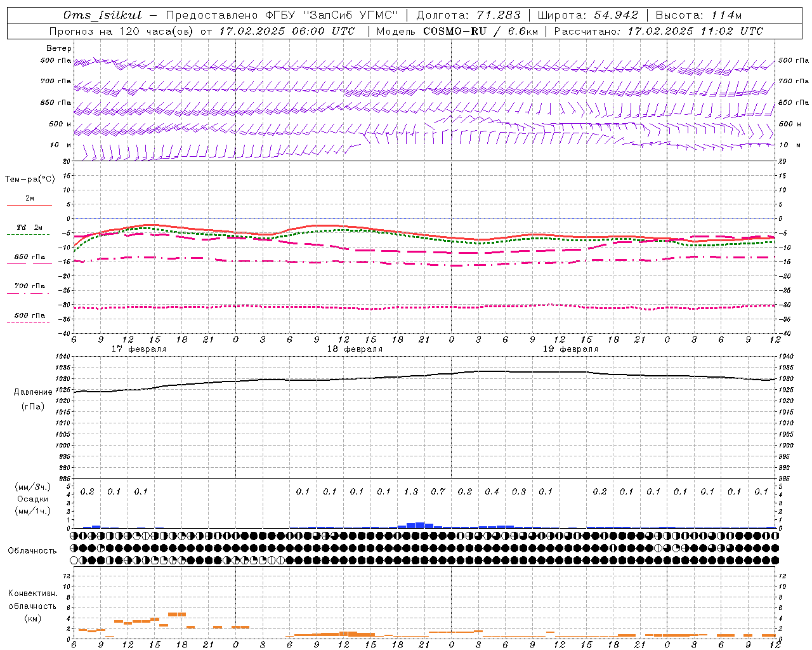Screen dimensions: 812x650
Task: Click the '1.3' precipitation value
Action: (x=411, y=491)
